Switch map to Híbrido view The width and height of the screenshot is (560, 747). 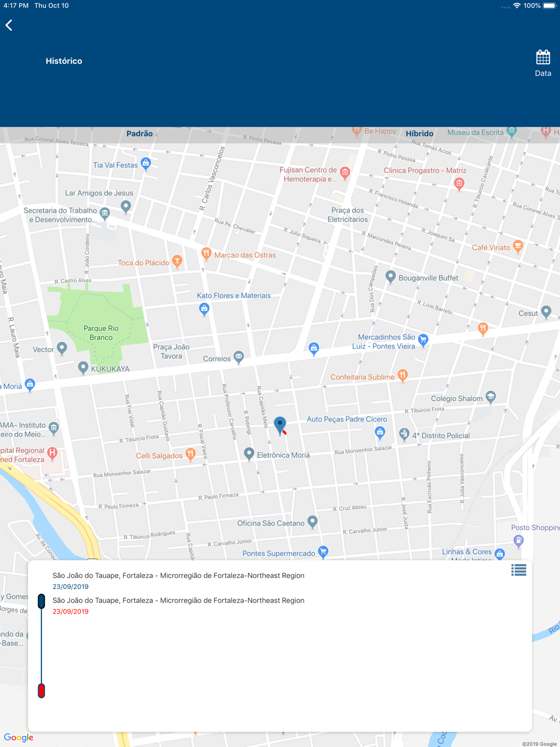click(419, 134)
